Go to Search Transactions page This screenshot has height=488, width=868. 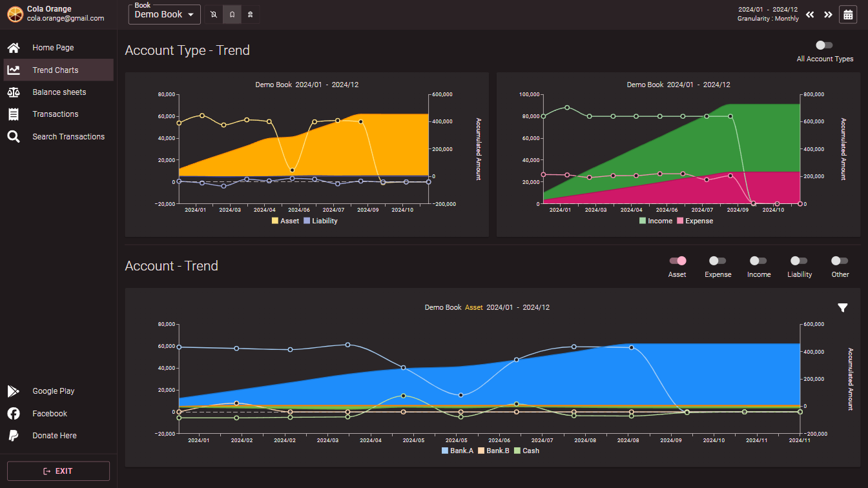68,137
